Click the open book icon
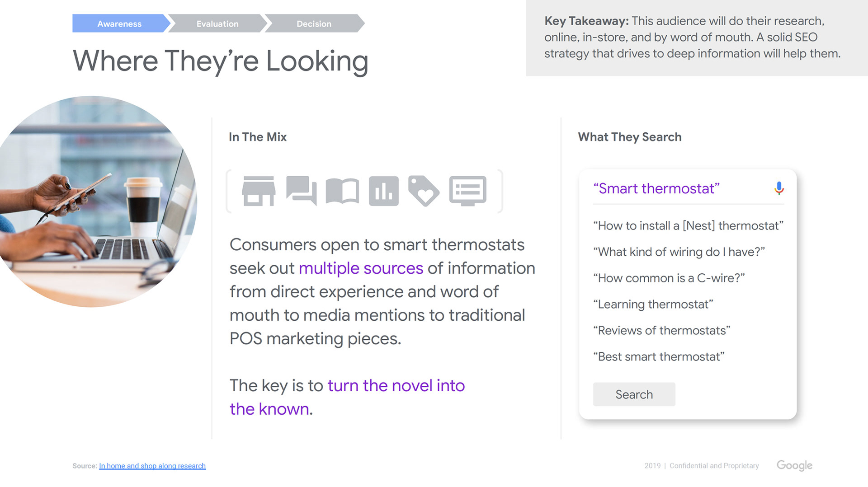Viewport: 868px width, 487px height. [x=342, y=191]
